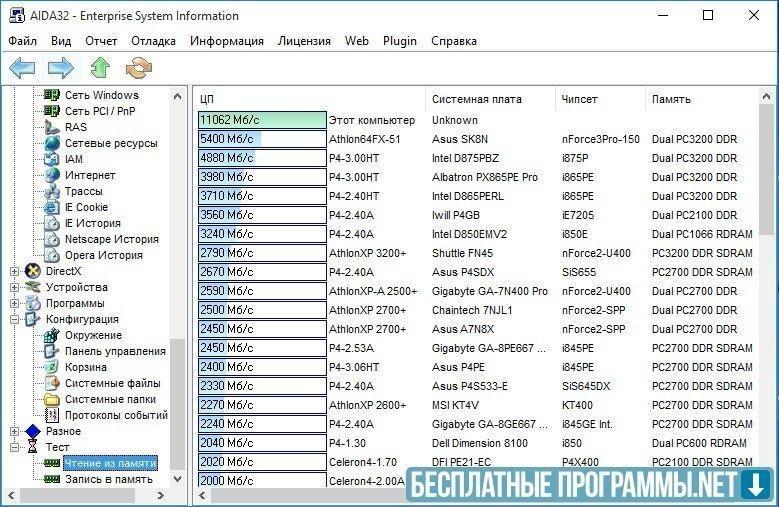The width and height of the screenshot is (779, 507).
Task: Expand the DirectX tree node
Action: click(x=14, y=271)
